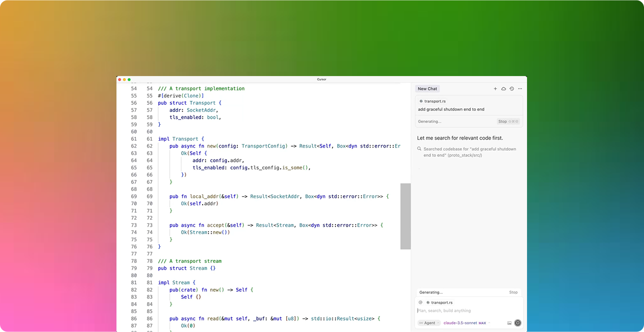Attach an image using the picture icon
This screenshot has height=332, width=644.
tap(509, 323)
